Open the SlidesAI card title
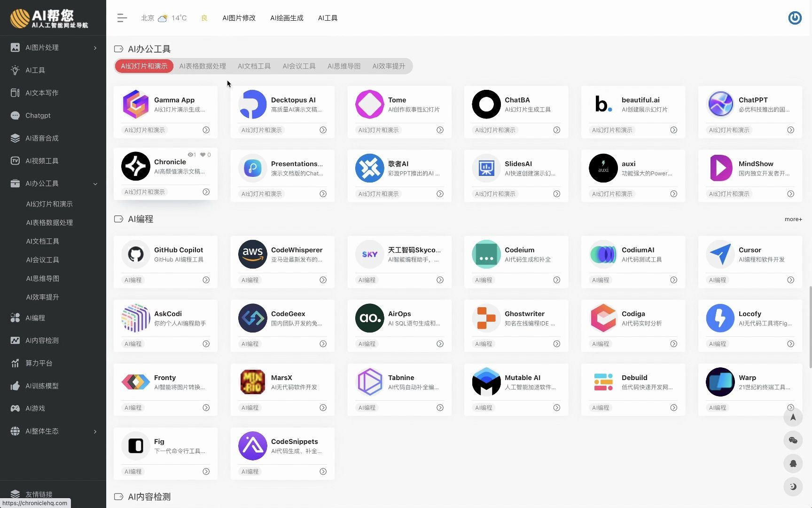812x508 pixels. [518, 164]
